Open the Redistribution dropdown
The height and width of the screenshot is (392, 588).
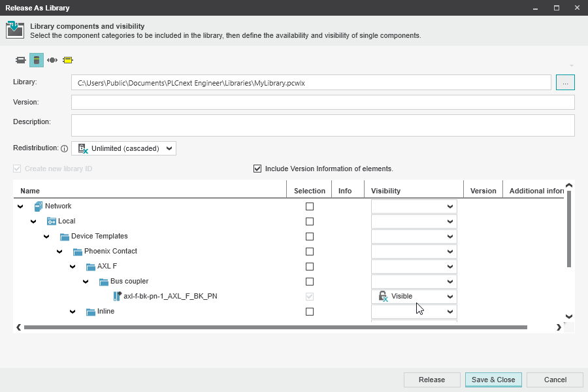pyautogui.click(x=123, y=148)
